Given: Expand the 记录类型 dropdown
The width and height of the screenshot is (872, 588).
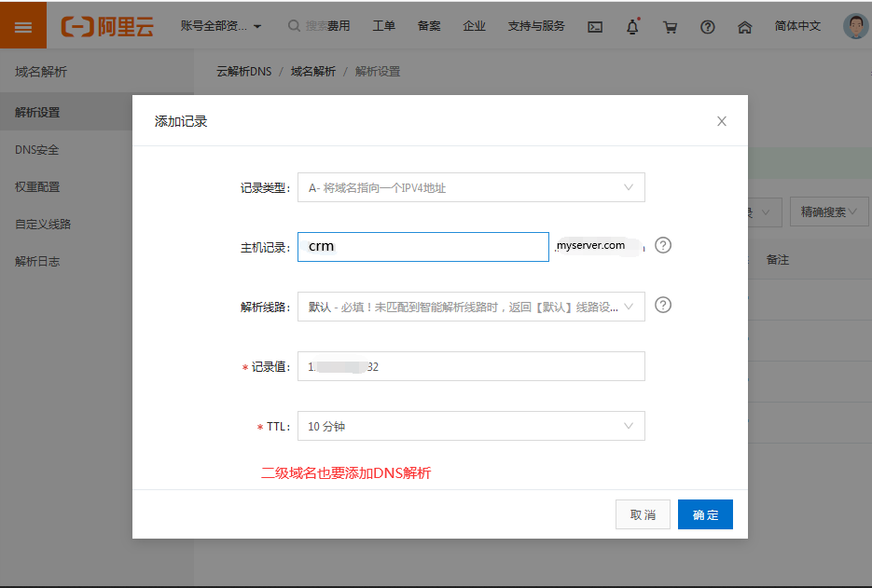Looking at the screenshot, I should [x=471, y=187].
